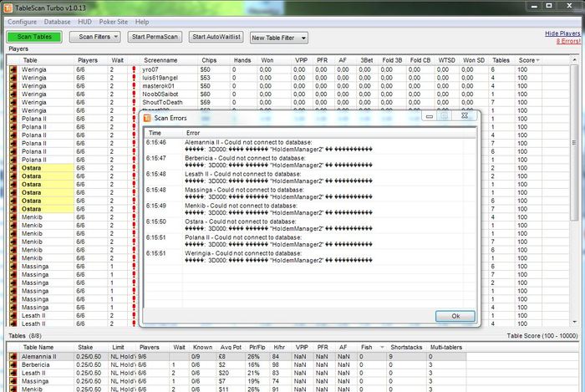The height and width of the screenshot is (392, 585).
Task: Click the table icon beside Lesath II in Tables list
Action: 13,373
